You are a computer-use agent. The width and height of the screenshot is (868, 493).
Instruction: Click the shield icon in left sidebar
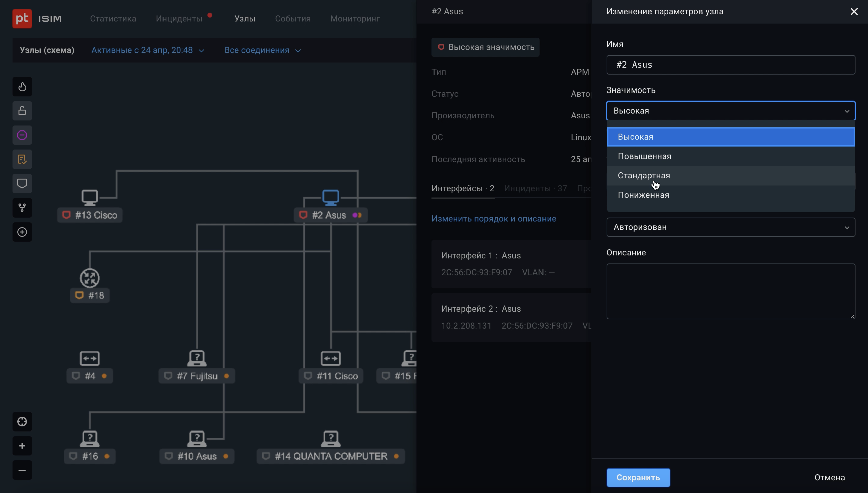[22, 183]
